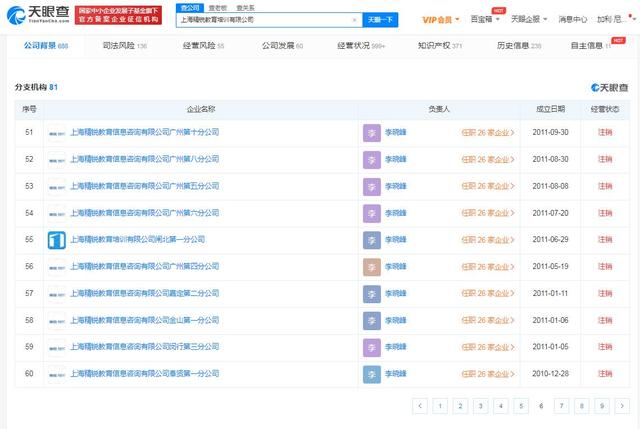This screenshot has width=640, height=429.
Task: Switch to the 经营风险 tab
Action: point(203,46)
